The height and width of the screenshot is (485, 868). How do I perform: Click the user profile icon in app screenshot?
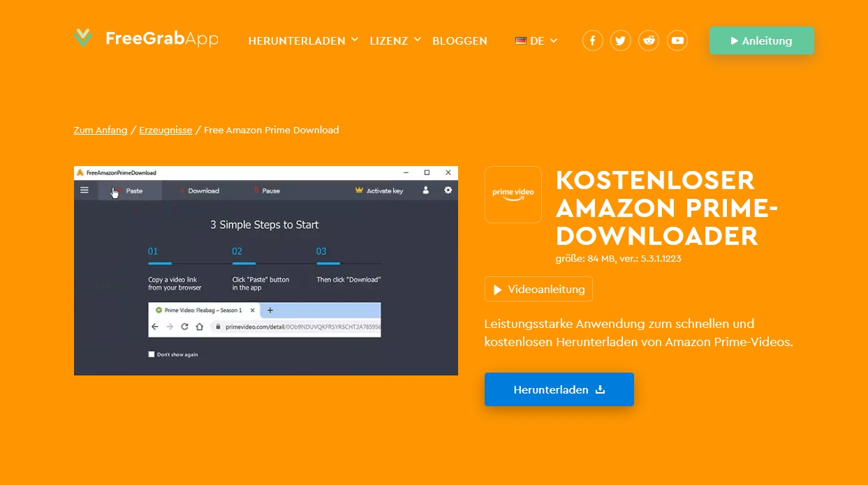tap(425, 190)
